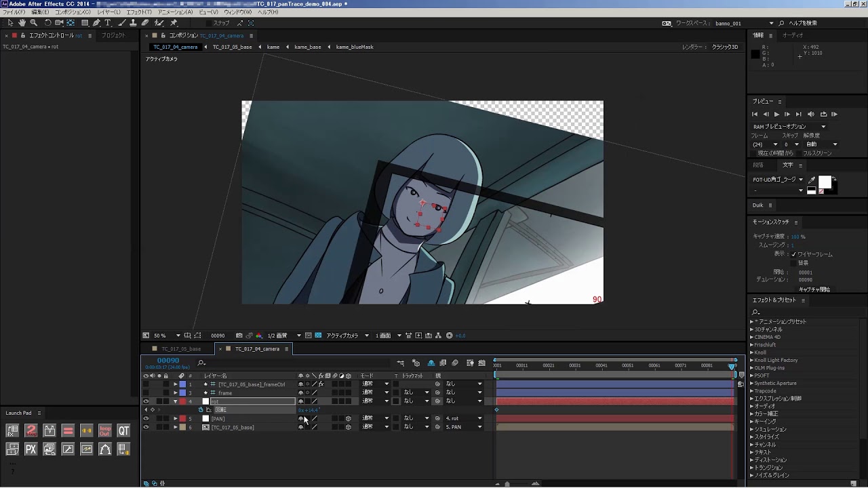This screenshot has width=868, height=488.
Task: Hide the [PAN] layer eye toggle
Action: coord(146,419)
